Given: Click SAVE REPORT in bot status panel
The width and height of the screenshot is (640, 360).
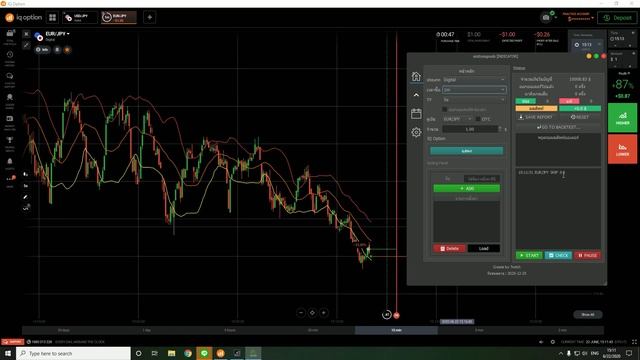Looking at the screenshot, I should point(536,117).
